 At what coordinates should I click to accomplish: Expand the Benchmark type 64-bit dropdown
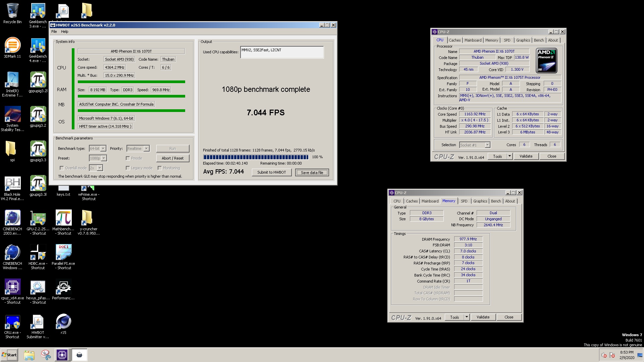pos(103,148)
